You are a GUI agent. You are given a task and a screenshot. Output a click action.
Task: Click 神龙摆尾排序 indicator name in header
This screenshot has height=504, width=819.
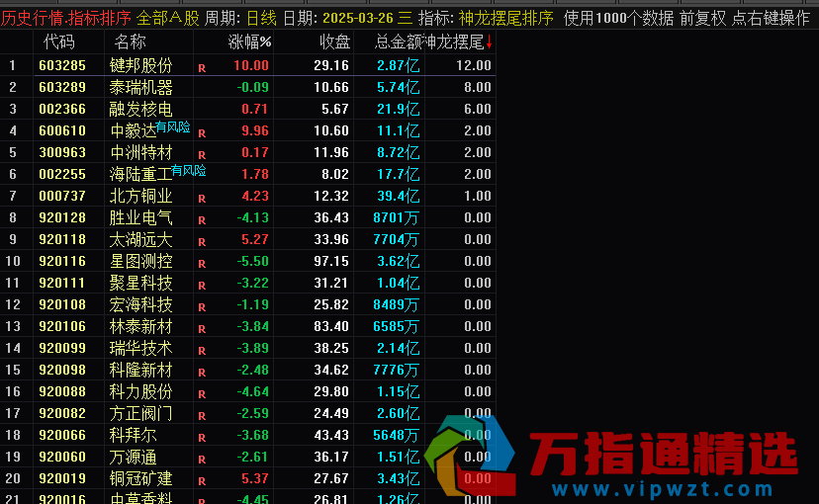tap(506, 19)
